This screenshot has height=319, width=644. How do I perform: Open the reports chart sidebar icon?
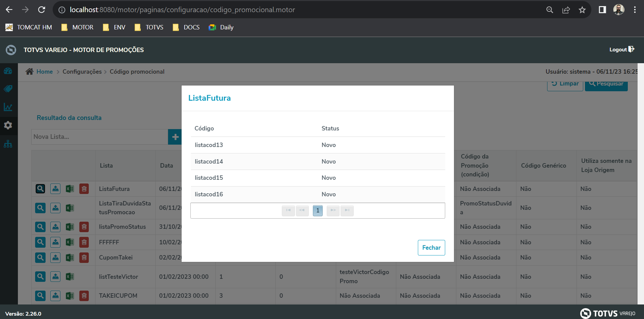8,107
